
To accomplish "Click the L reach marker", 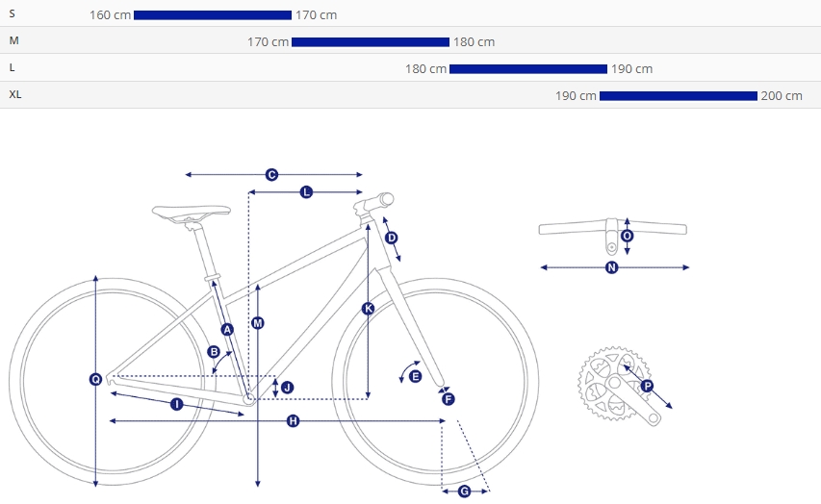I will click(x=306, y=192).
